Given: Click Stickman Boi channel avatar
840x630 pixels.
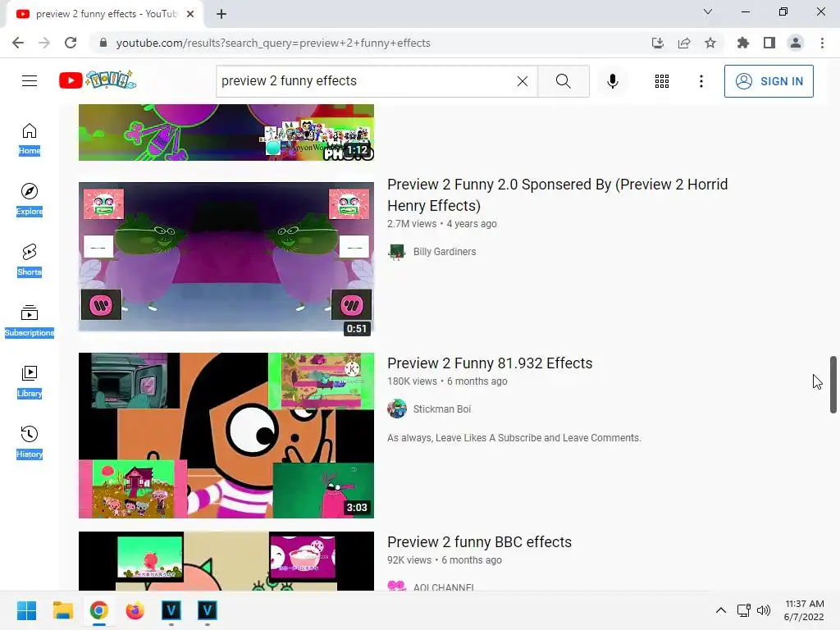Looking at the screenshot, I should pyautogui.click(x=397, y=409).
